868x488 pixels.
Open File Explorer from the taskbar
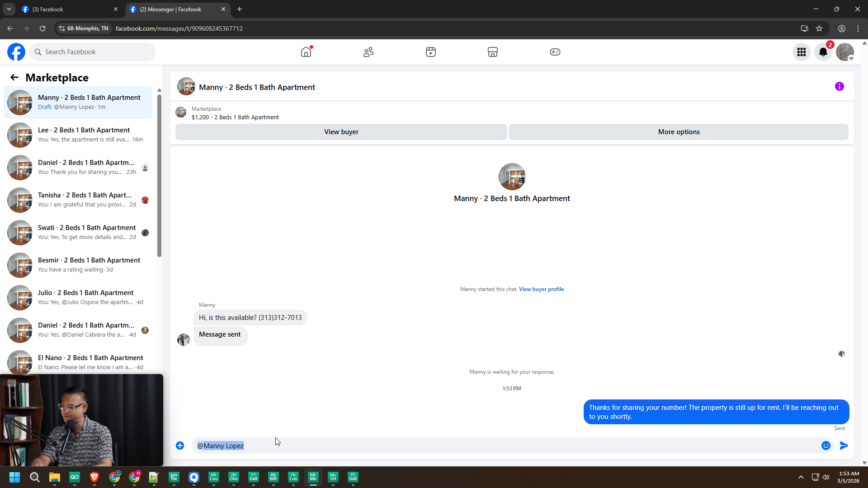(55, 477)
